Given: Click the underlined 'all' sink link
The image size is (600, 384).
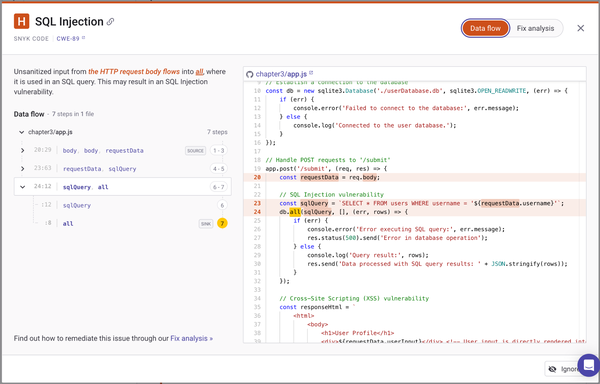Looking at the screenshot, I should (x=199, y=72).
